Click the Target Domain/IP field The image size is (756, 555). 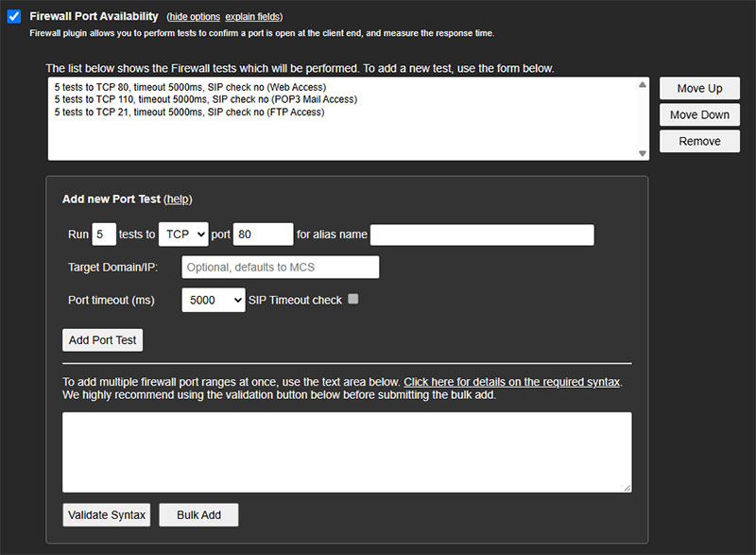point(280,267)
